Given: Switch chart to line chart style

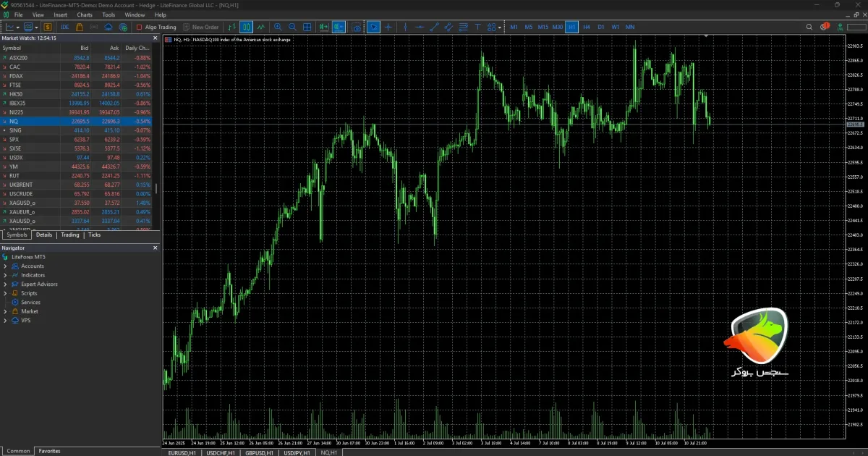Looking at the screenshot, I should (x=261, y=27).
